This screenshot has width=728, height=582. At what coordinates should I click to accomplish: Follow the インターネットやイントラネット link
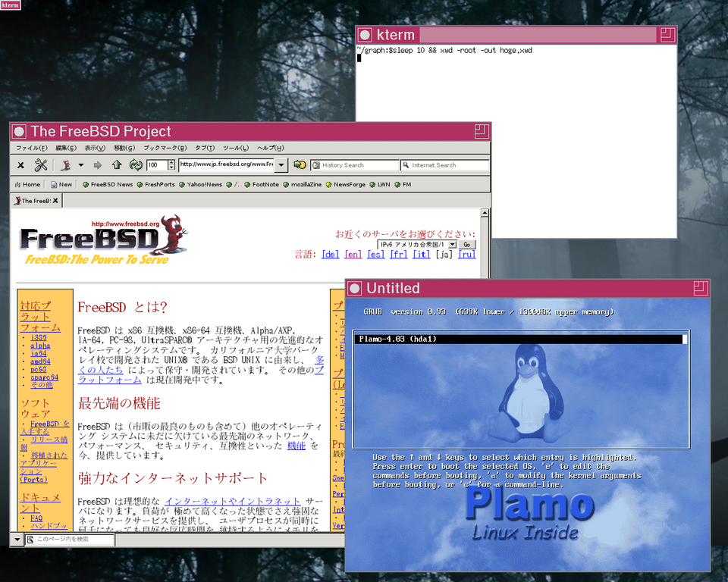coord(233,501)
